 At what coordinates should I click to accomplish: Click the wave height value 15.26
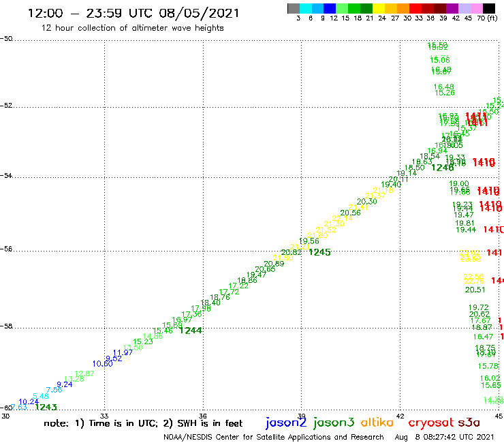coord(445,93)
